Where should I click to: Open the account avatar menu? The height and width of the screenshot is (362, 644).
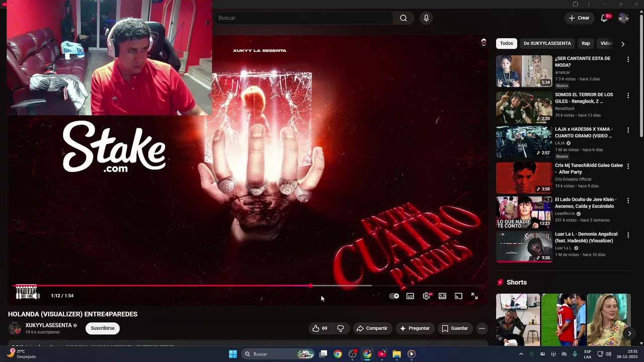click(623, 18)
